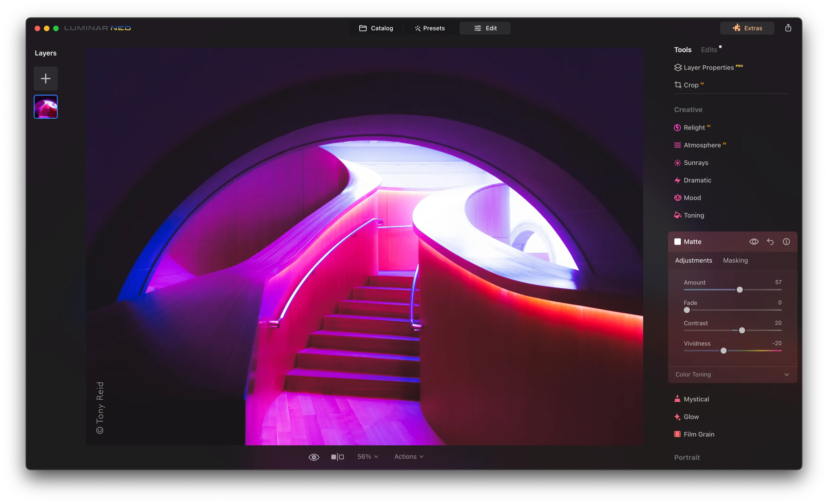This screenshot has width=828, height=504.
Task: Open the 56% zoom dropdown
Action: (368, 457)
